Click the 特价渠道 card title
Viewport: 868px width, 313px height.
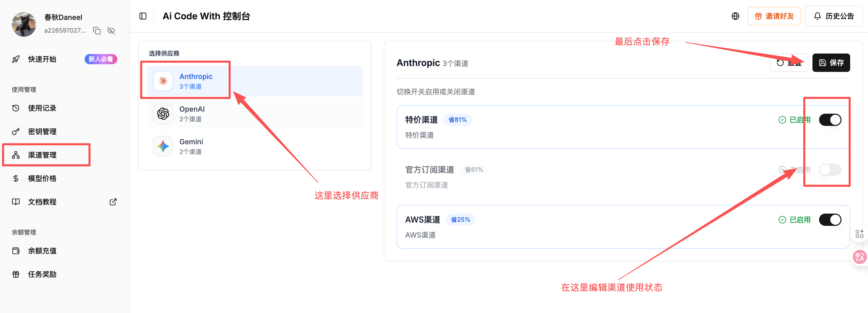coord(421,120)
